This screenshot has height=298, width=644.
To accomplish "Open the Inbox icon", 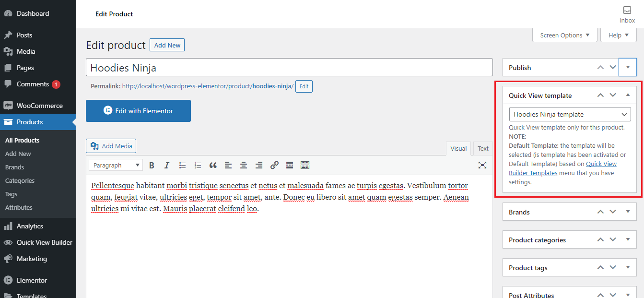I will (x=627, y=14).
